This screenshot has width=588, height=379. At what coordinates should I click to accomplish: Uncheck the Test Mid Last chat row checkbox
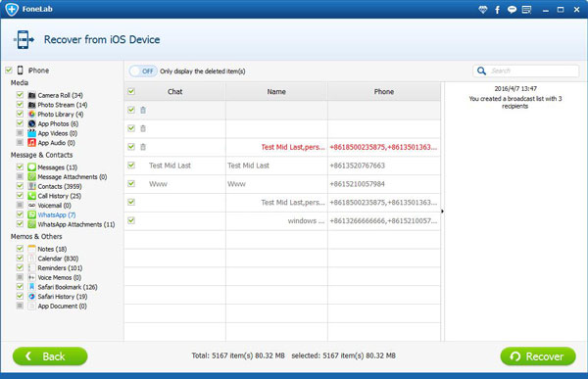click(x=131, y=165)
